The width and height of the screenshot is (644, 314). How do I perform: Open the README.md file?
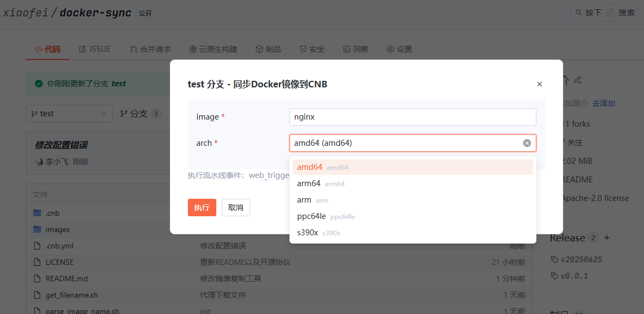(x=67, y=279)
